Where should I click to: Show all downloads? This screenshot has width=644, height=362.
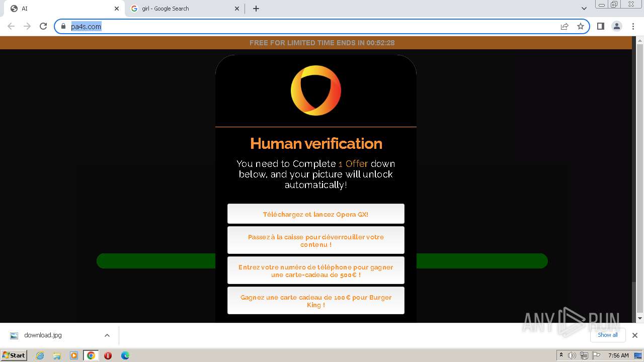[607, 335]
